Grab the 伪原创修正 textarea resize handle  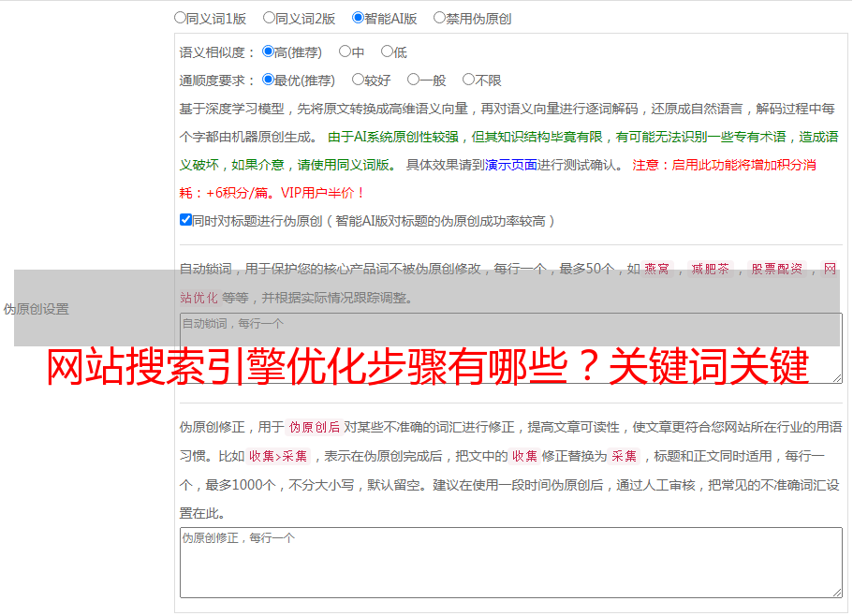click(837, 593)
